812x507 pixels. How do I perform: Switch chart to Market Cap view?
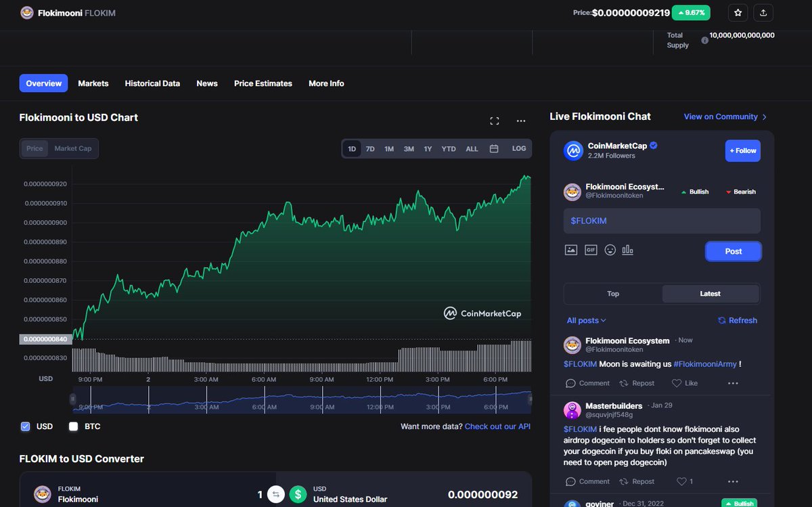tap(73, 148)
